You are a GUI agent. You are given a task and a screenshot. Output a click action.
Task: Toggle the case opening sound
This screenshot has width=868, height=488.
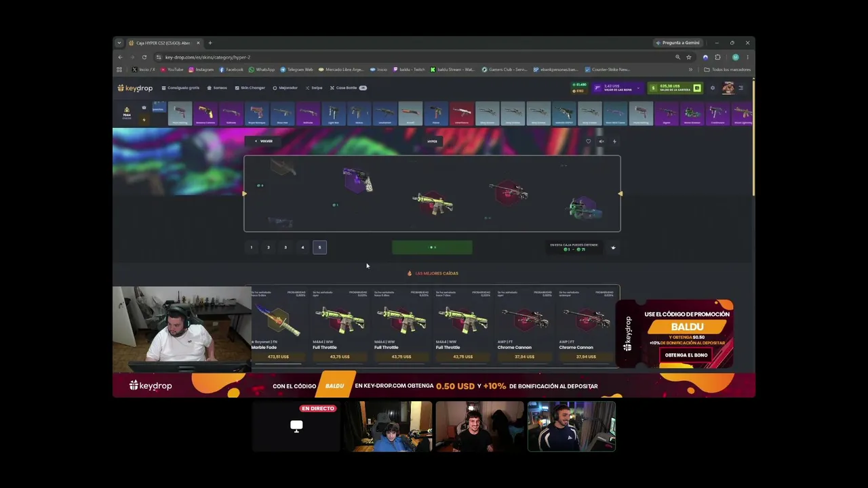click(x=601, y=142)
